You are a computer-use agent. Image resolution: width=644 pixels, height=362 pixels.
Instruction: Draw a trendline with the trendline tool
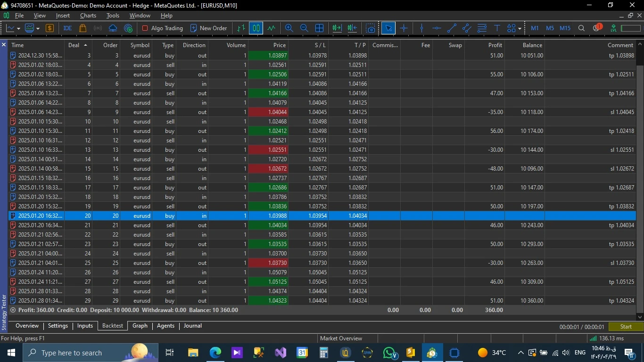[x=452, y=28]
